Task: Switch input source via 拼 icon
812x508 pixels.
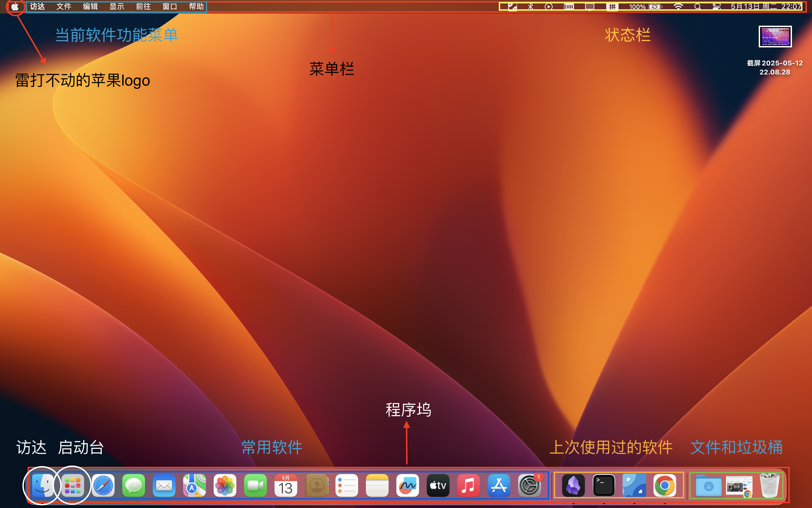Action: pyautogui.click(x=612, y=7)
